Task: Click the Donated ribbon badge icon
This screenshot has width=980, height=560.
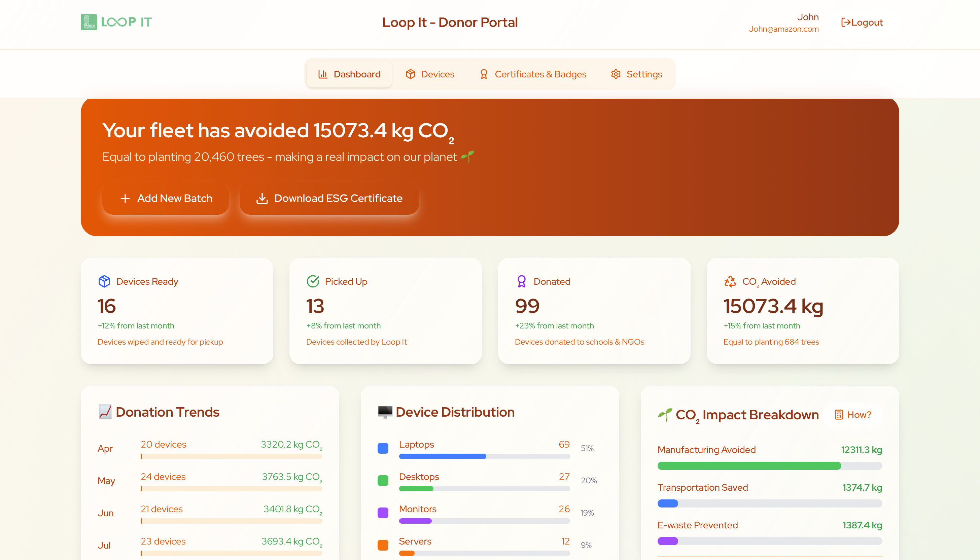Action: click(x=522, y=281)
